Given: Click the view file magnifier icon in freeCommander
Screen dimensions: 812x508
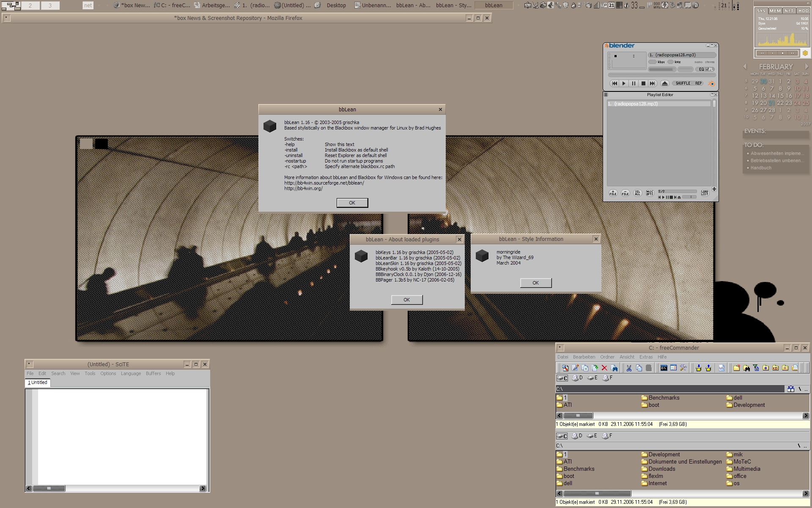Looking at the screenshot, I should coord(565,368).
